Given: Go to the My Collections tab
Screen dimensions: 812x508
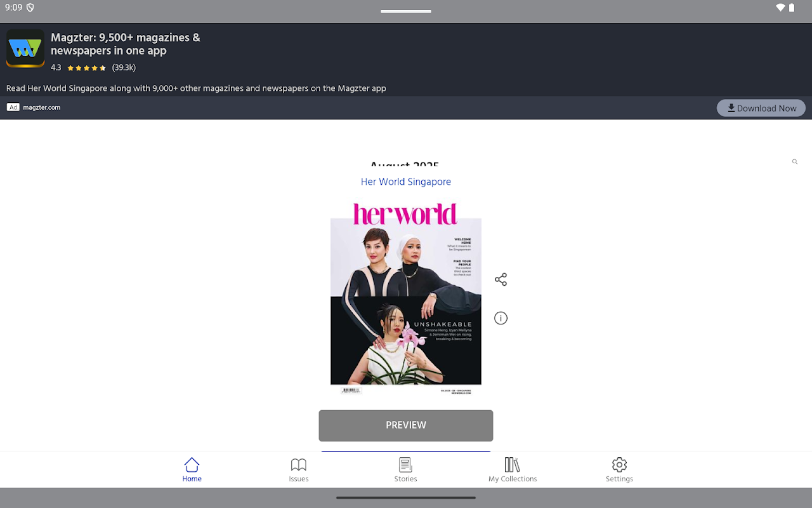Looking at the screenshot, I should point(513,470).
